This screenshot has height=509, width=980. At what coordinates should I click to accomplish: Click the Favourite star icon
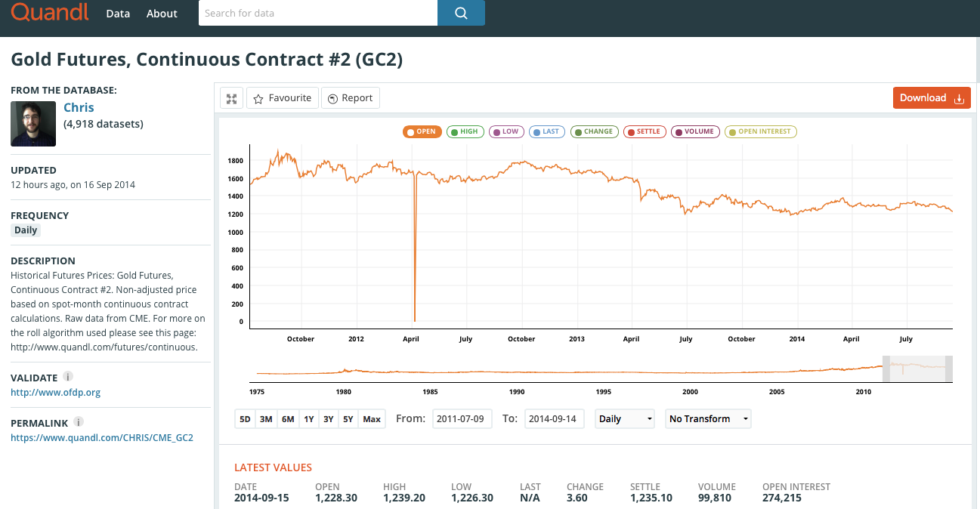pyautogui.click(x=258, y=98)
